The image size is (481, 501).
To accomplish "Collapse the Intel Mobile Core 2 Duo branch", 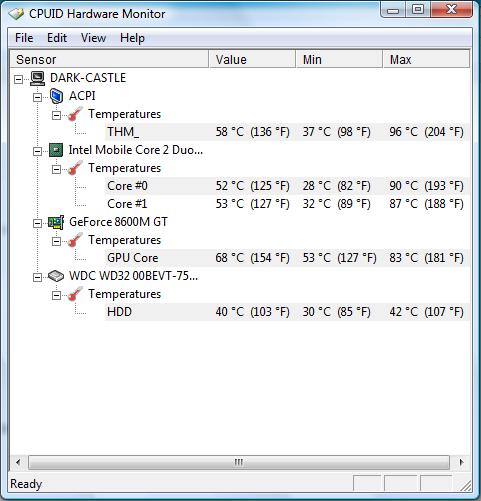I will pos(37,151).
